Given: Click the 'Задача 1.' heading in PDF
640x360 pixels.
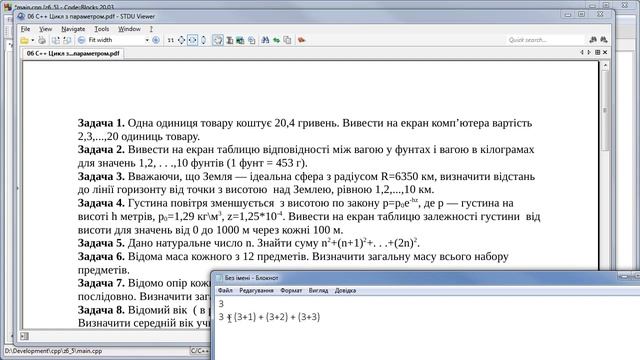Looking at the screenshot, I should (101, 123).
